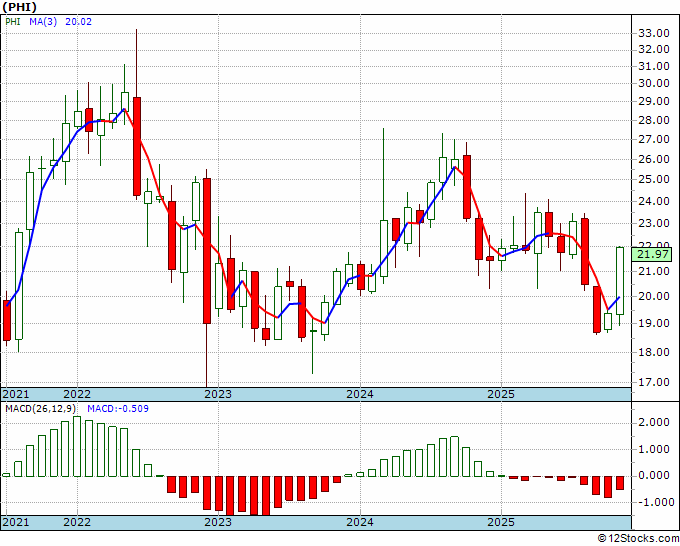Click the 1.000 MACD axis label
This screenshot has height=546, width=680.
[654, 449]
